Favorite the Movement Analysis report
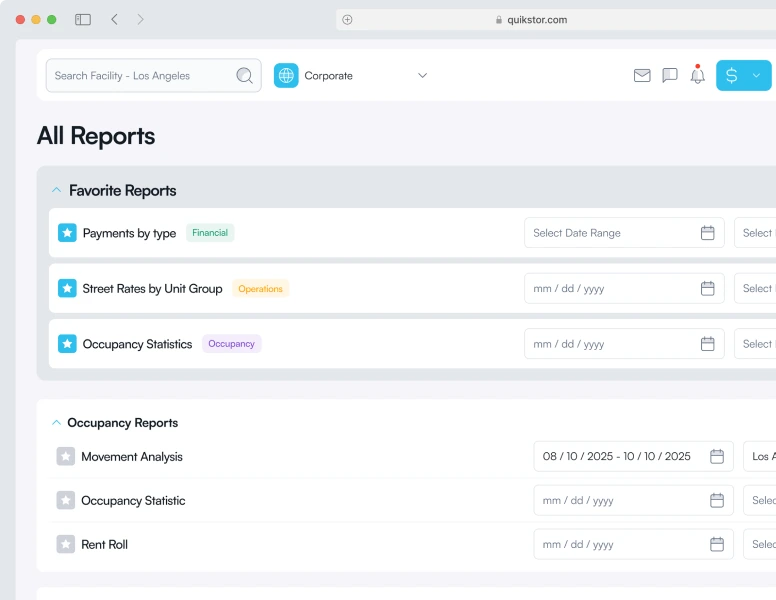Screen dimensions: 776x600 [x=65, y=456]
